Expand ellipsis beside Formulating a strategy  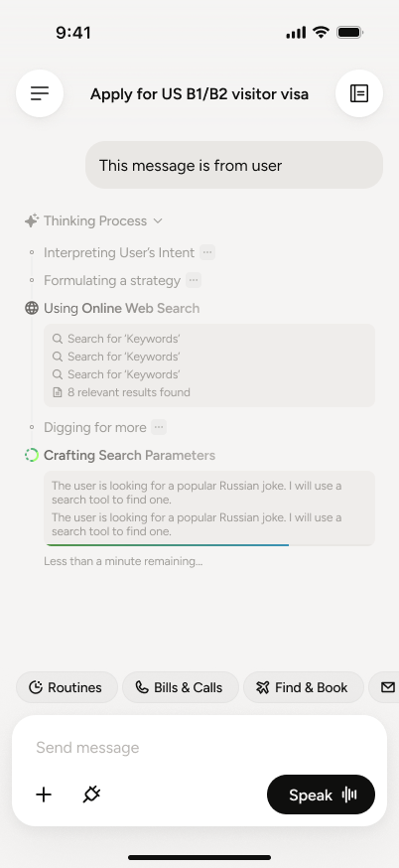click(x=194, y=280)
